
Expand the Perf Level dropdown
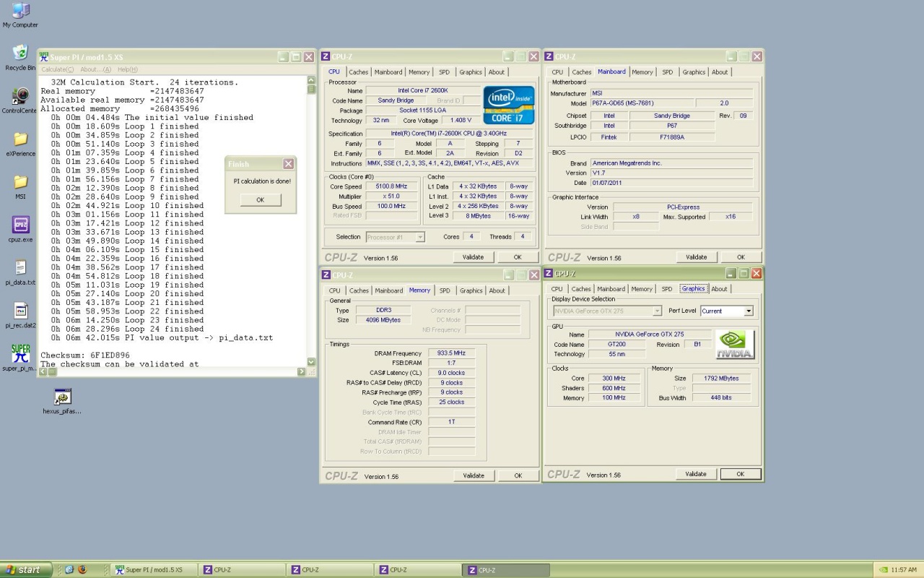[748, 311]
